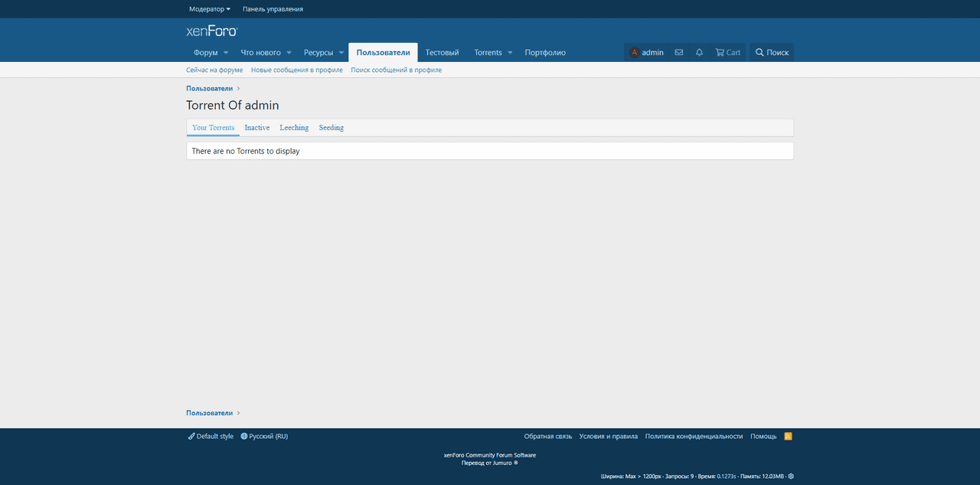Expand the Форум dropdown arrow

tap(226, 53)
